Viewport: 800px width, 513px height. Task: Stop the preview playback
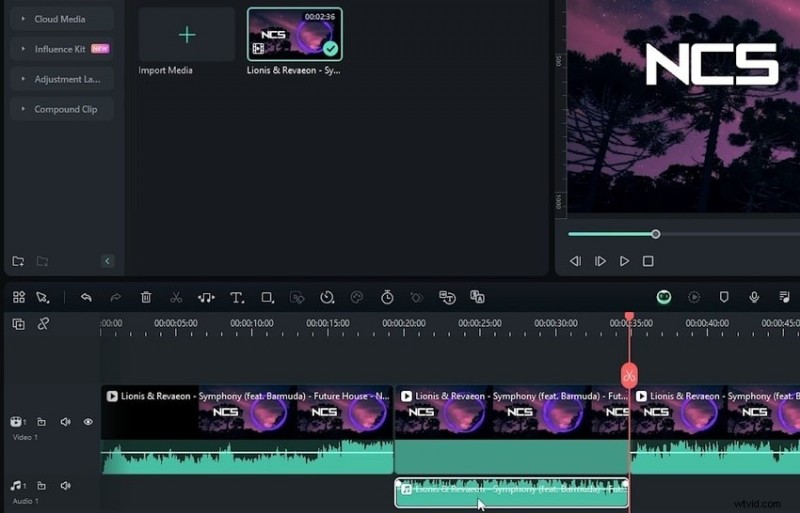pyautogui.click(x=648, y=261)
